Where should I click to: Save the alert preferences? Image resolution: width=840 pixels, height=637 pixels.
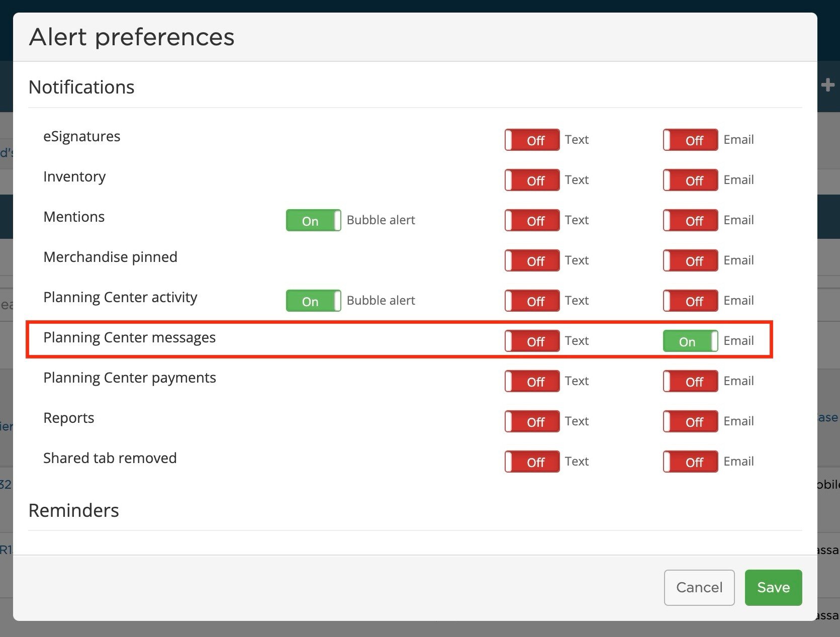click(773, 587)
